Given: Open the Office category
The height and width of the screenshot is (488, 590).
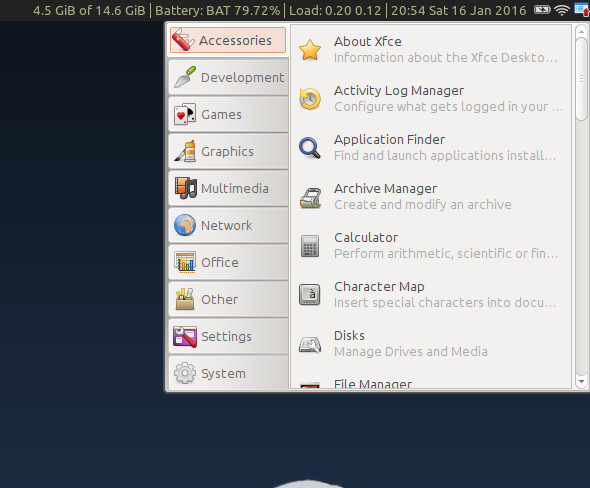Looking at the screenshot, I should [228, 262].
